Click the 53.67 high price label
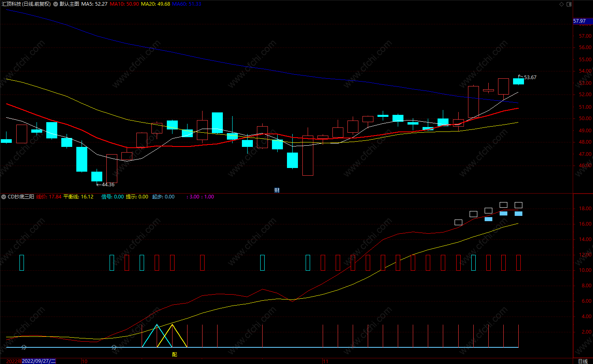 click(x=530, y=78)
